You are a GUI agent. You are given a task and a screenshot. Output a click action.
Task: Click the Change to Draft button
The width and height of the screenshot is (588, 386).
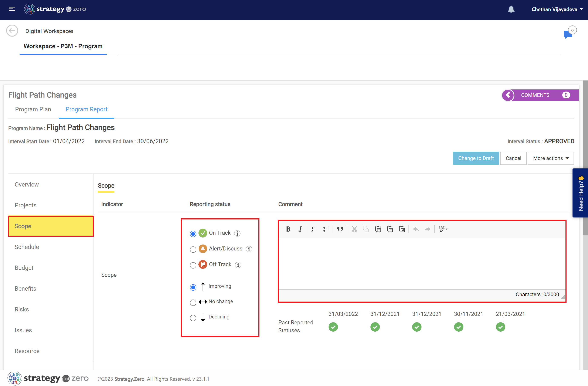[476, 158]
